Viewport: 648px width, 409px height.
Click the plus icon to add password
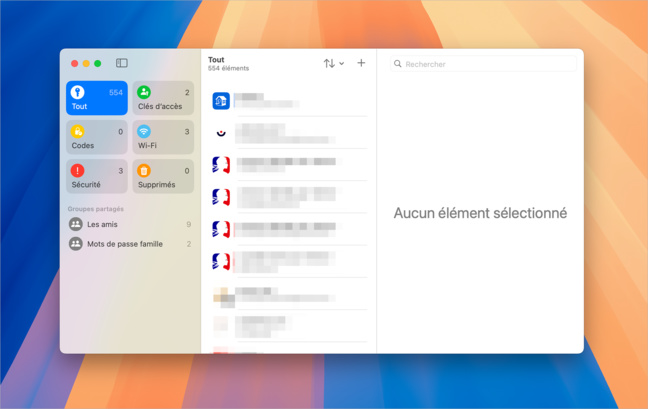[361, 63]
